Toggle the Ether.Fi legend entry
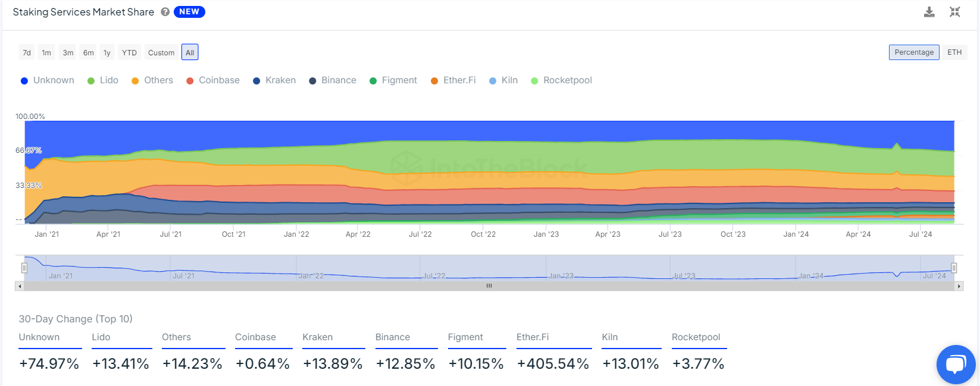 pyautogui.click(x=453, y=80)
